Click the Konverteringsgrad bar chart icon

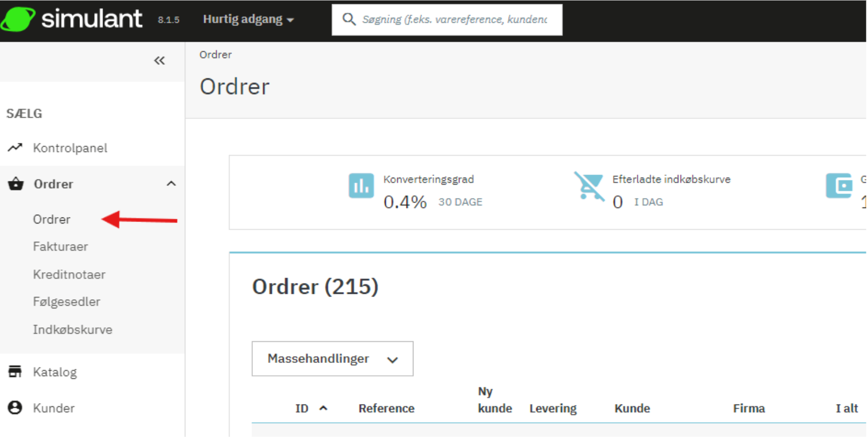[x=361, y=186]
